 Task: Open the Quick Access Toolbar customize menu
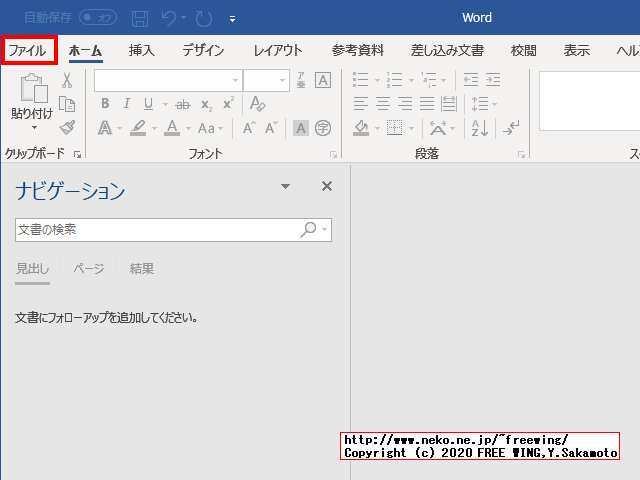pos(232,18)
